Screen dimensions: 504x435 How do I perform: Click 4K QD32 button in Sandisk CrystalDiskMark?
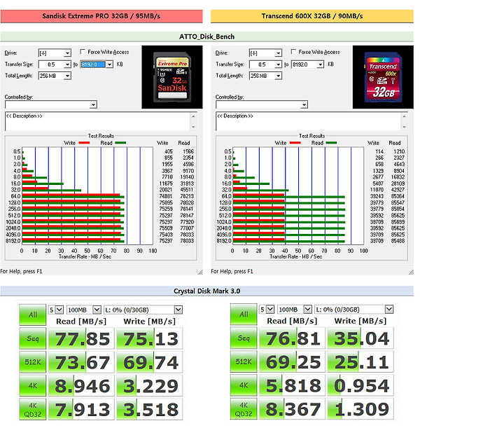pyautogui.click(x=32, y=410)
